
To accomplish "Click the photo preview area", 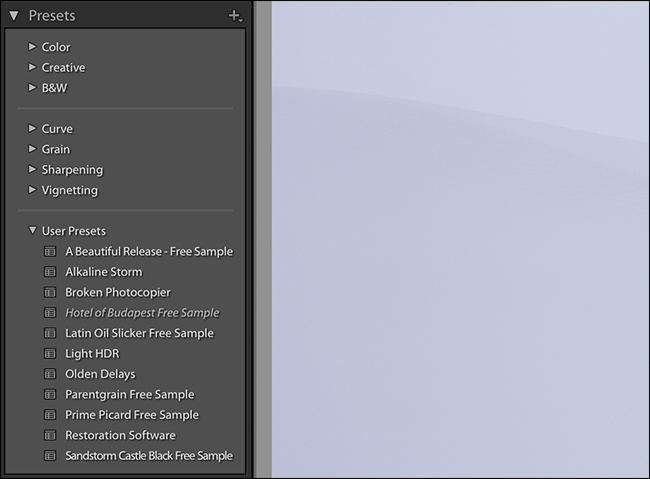I will [x=460, y=240].
